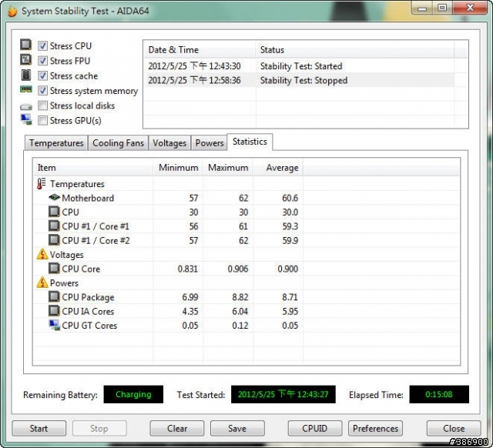This screenshot has height=448, width=493.
Task: Select the Statistics tab
Action: [250, 142]
